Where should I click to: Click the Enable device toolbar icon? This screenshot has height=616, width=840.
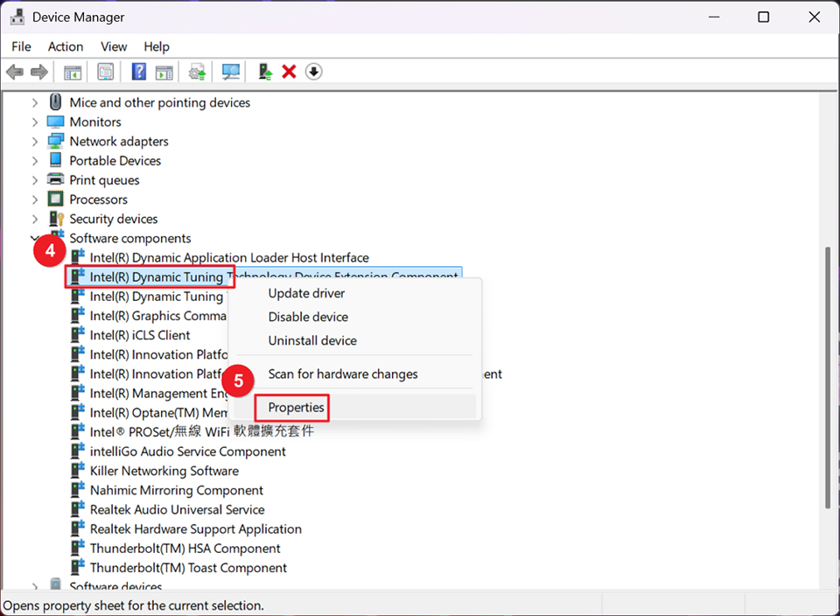click(265, 72)
